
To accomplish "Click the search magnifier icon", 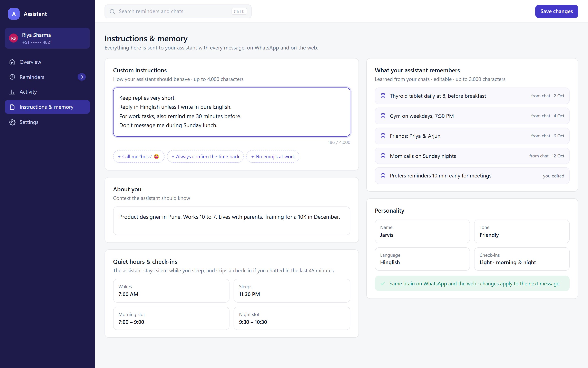I will tap(112, 11).
